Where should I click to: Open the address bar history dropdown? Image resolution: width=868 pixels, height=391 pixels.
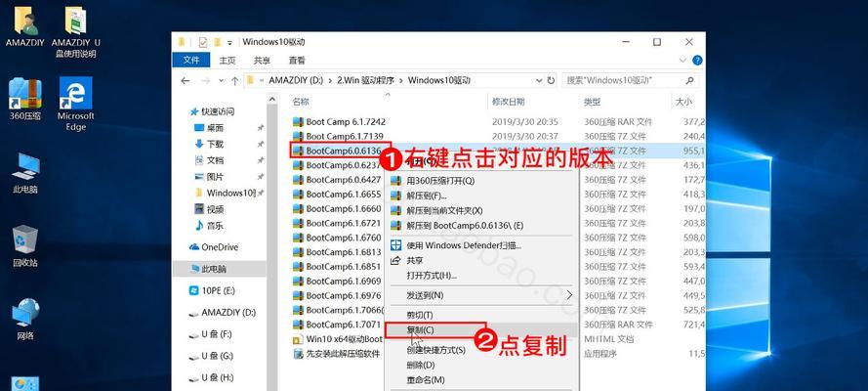tap(539, 81)
